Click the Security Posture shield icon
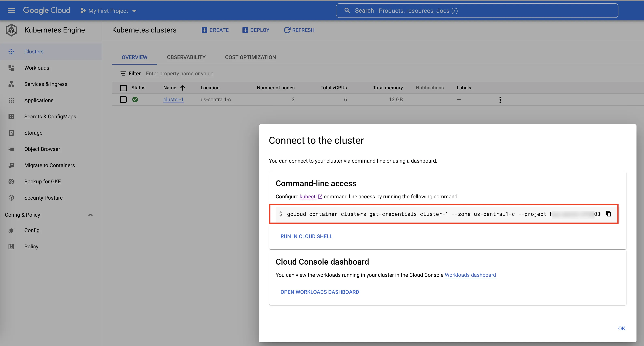 click(x=11, y=198)
